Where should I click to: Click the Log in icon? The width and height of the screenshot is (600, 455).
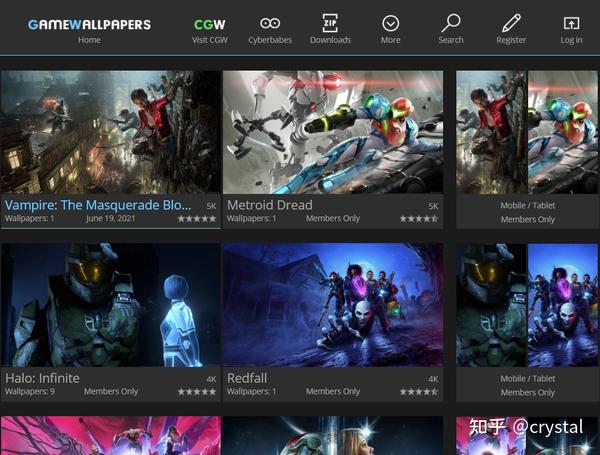pyautogui.click(x=571, y=23)
